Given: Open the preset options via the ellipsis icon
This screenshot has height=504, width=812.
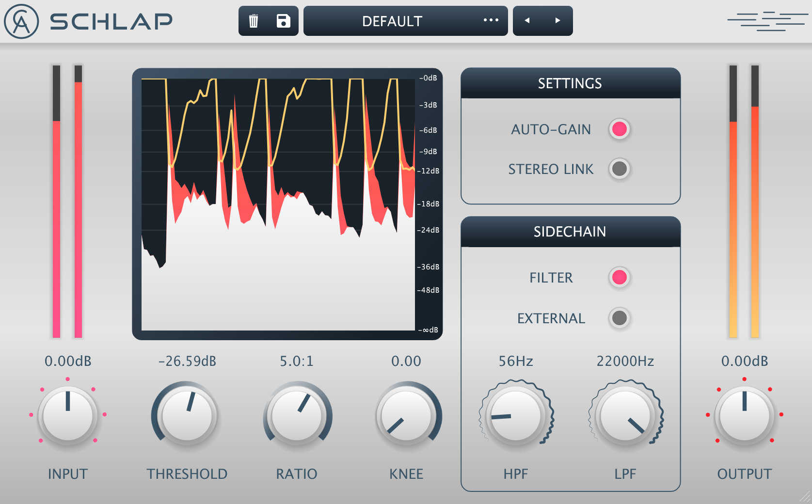Looking at the screenshot, I should 491,20.
